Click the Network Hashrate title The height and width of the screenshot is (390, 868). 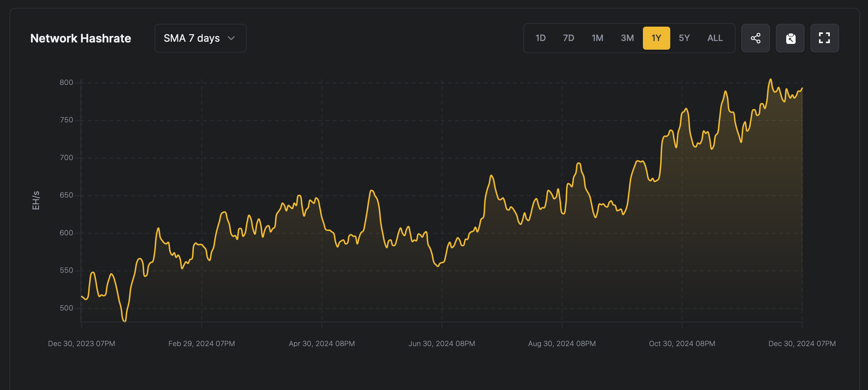click(x=81, y=38)
